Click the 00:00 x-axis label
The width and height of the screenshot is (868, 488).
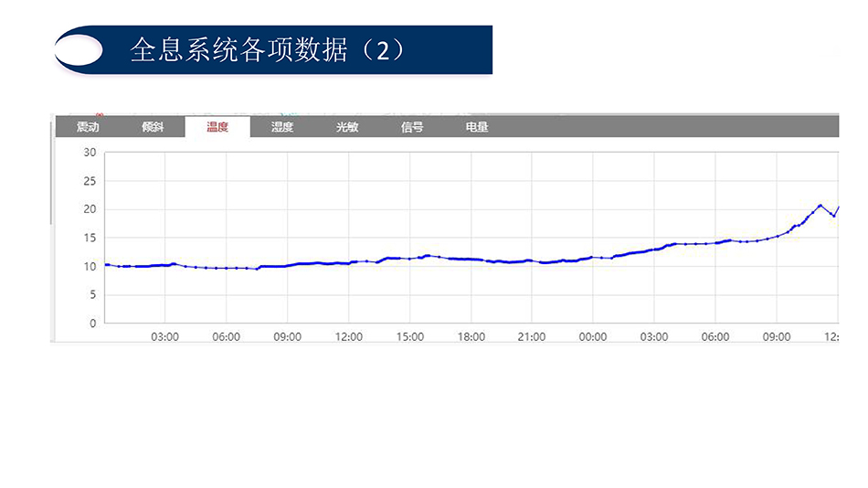tap(593, 337)
